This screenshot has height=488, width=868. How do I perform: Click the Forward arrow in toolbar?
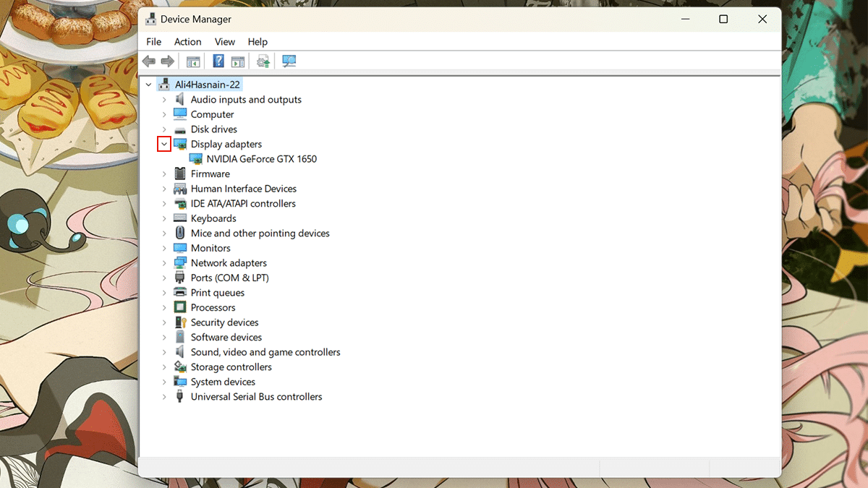[x=167, y=61]
